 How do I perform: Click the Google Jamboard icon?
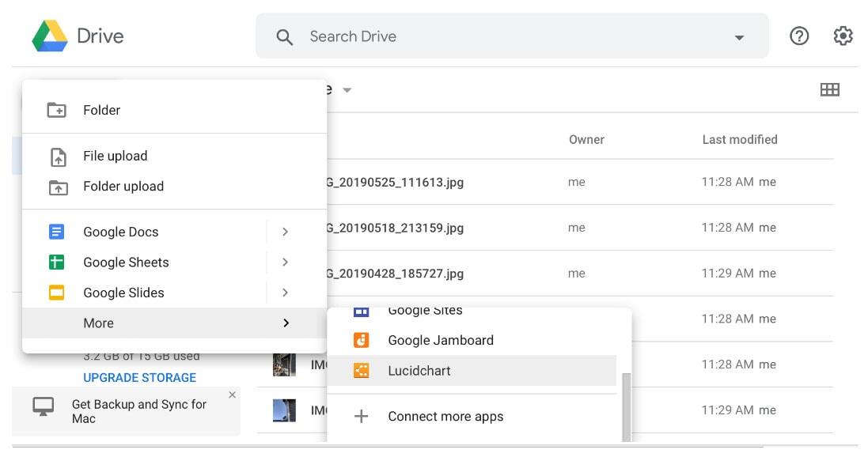click(x=361, y=340)
